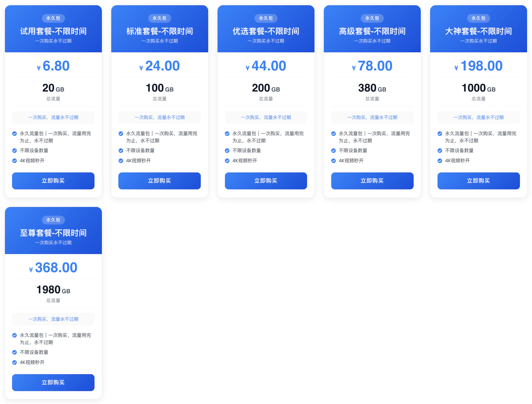Click the 一次购买，流量永不过期 banner in 至尊套餐
The height and width of the screenshot is (404, 532).
[53, 319]
